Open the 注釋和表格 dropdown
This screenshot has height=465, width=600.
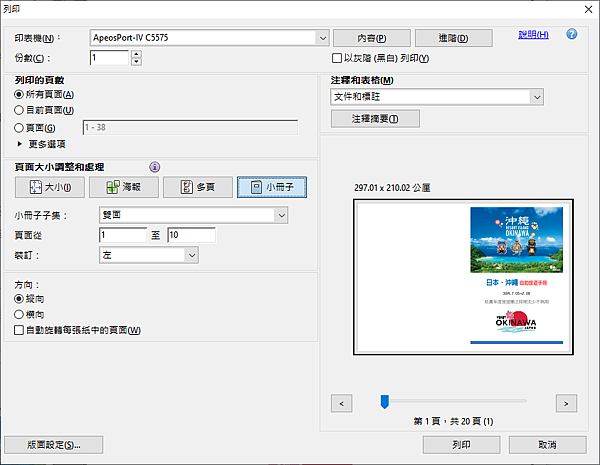coord(437,97)
